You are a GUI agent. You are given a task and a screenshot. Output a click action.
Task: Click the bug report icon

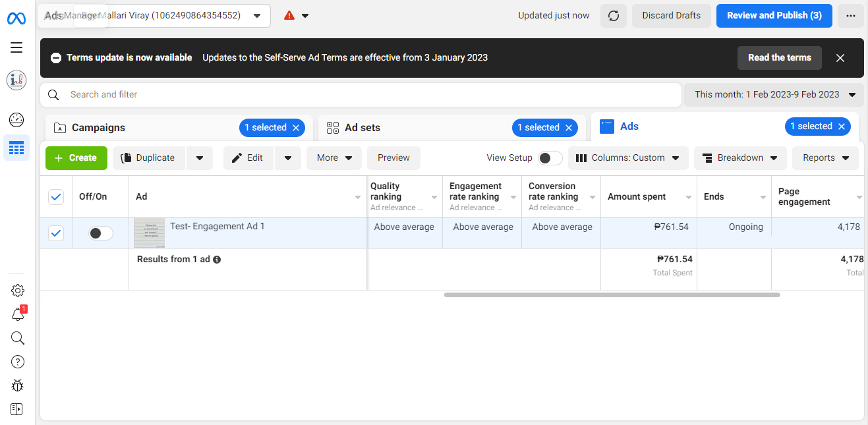coord(18,385)
